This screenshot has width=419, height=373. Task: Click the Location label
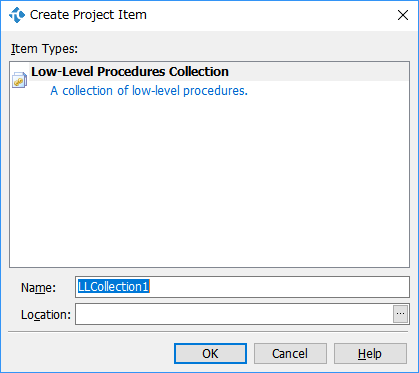click(46, 314)
